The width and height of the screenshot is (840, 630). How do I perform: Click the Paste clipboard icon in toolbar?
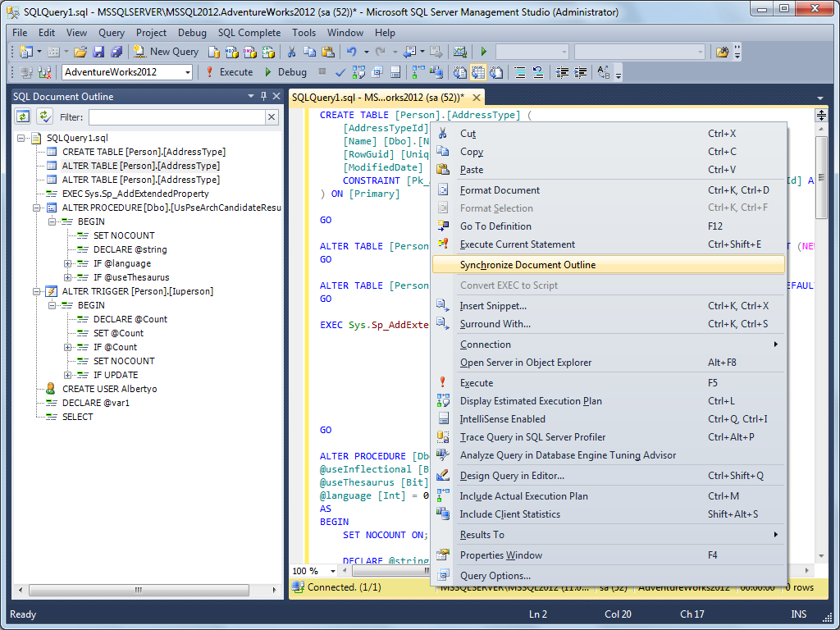328,52
